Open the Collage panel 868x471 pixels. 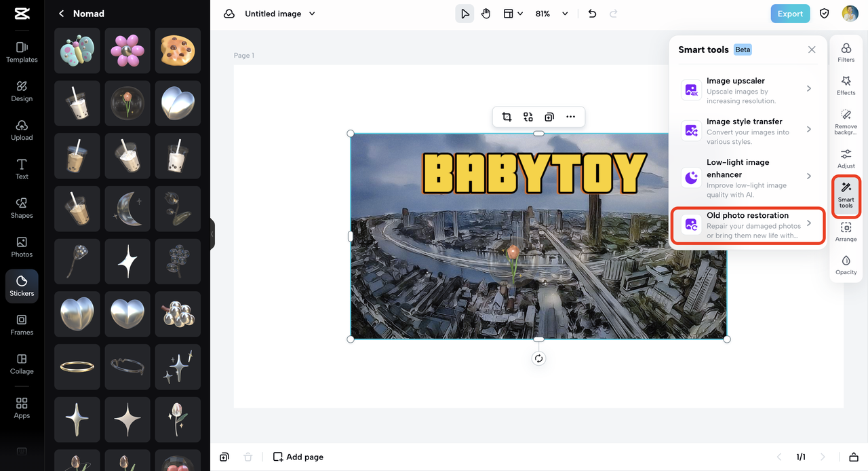(22, 364)
